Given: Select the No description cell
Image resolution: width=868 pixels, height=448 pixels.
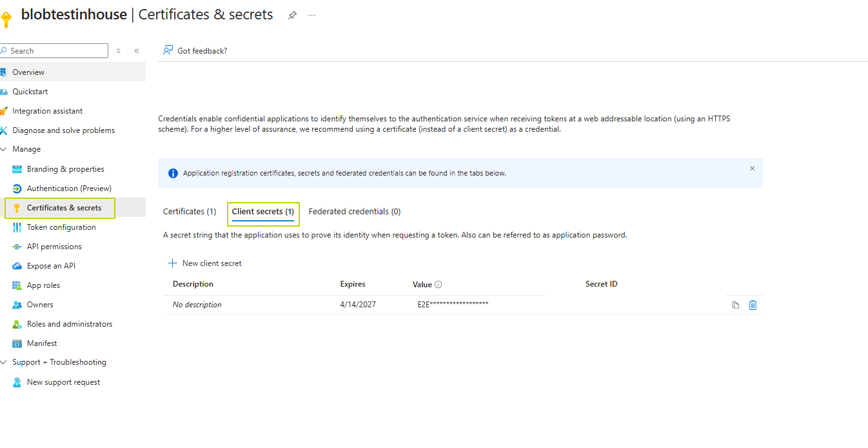Looking at the screenshot, I should pos(197,305).
